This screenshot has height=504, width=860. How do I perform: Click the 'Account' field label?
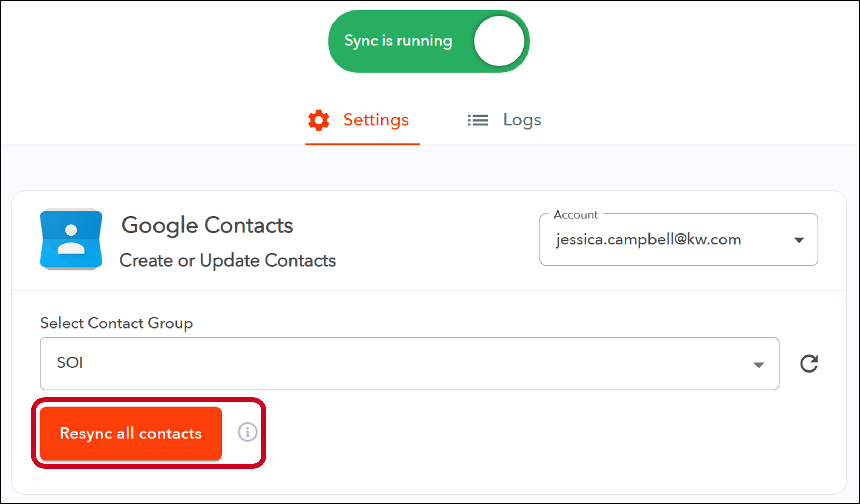575,215
